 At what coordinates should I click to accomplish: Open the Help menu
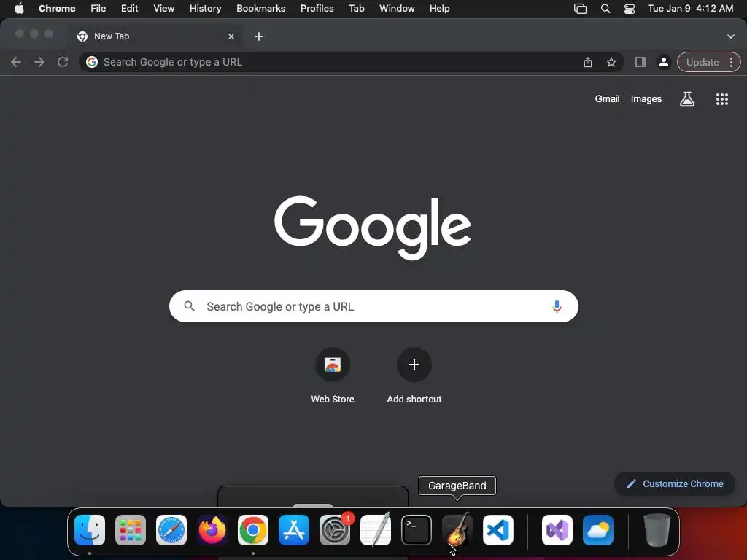click(439, 9)
